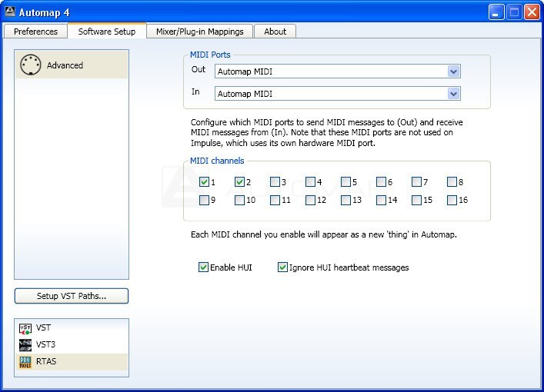Open the MIDI Out port dropdown arrow
Image resolution: width=544 pixels, height=392 pixels.
[x=453, y=71]
